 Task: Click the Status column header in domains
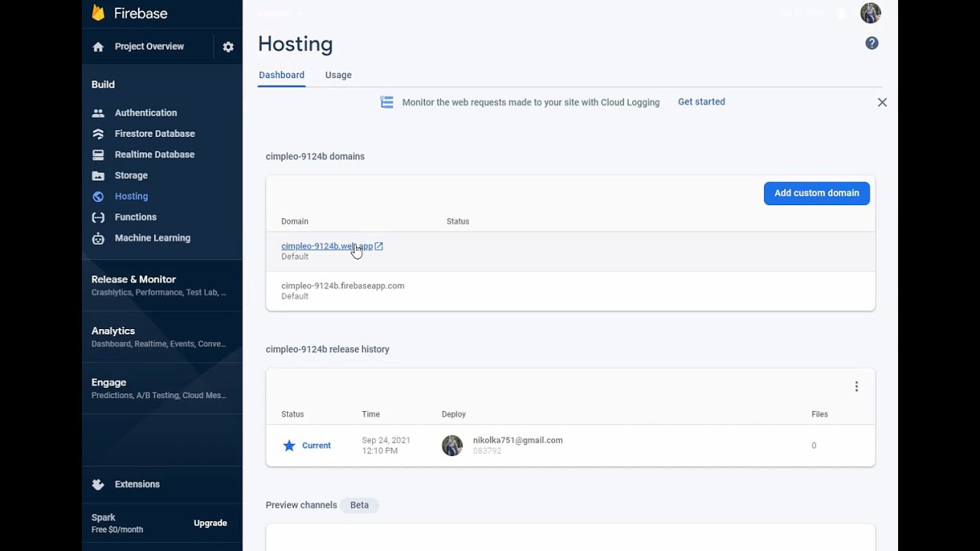(458, 222)
